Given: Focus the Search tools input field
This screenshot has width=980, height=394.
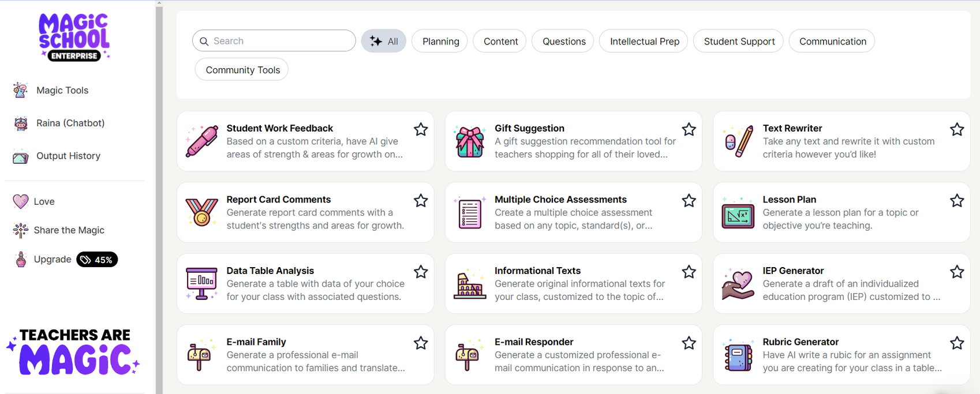Looking at the screenshot, I should pos(274,41).
